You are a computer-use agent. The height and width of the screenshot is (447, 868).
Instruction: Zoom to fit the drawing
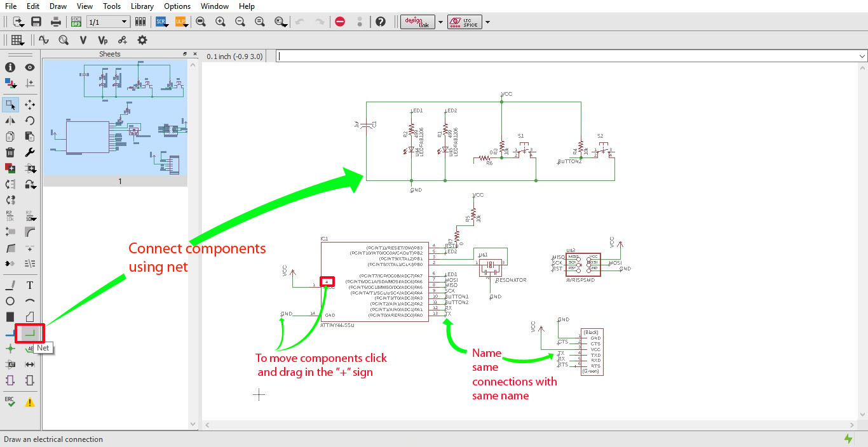click(x=201, y=22)
